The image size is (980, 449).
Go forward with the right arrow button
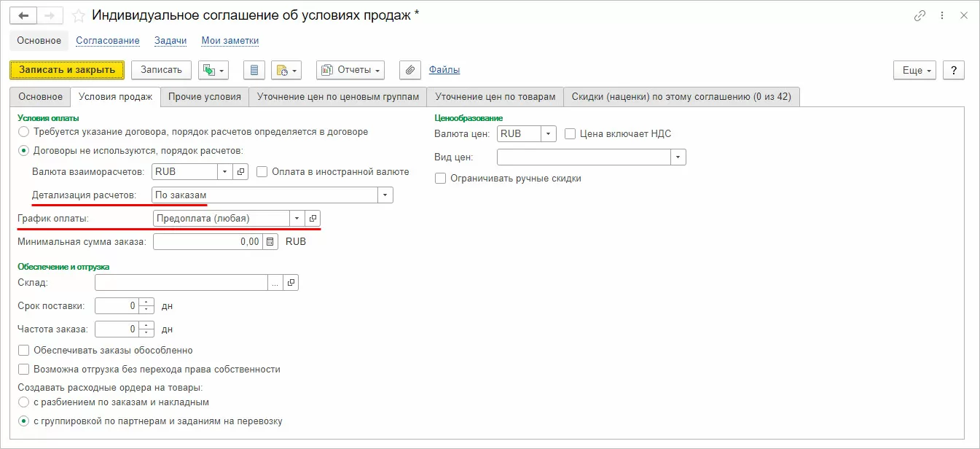click(x=50, y=15)
